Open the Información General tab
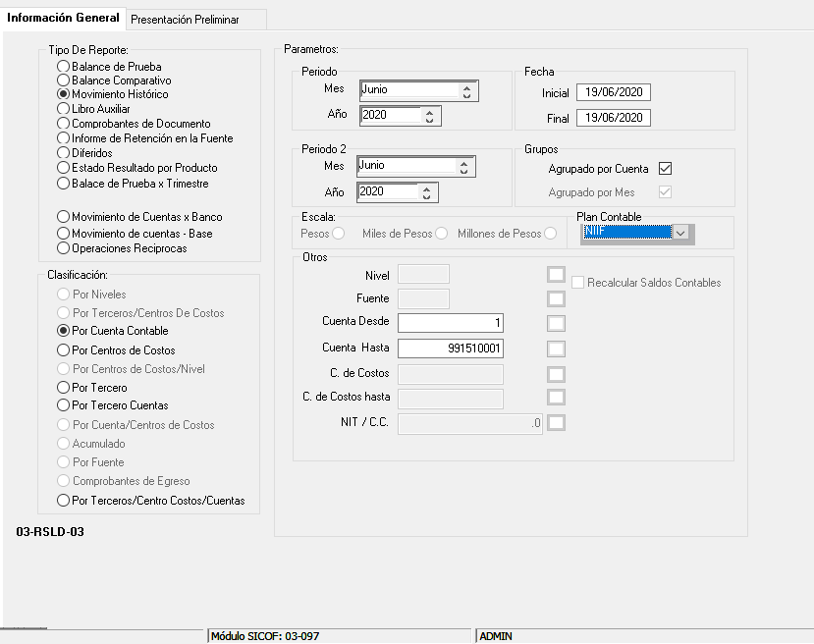Image resolution: width=814 pixels, height=644 pixels. [x=64, y=18]
